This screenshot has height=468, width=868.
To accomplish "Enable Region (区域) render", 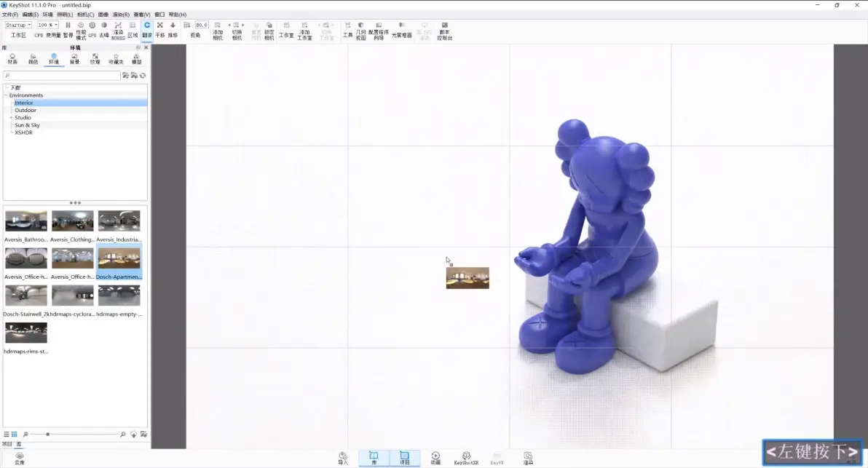I will [x=133, y=30].
